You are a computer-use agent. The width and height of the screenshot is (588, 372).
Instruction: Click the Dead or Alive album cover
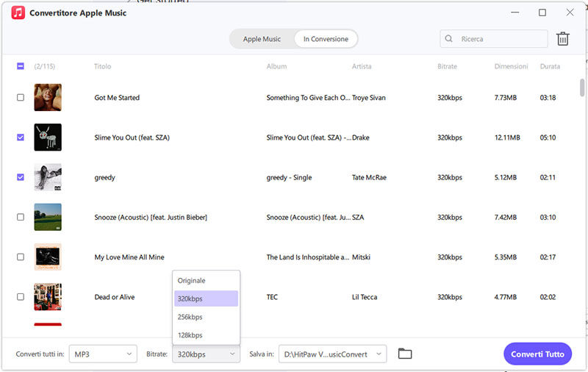48,296
